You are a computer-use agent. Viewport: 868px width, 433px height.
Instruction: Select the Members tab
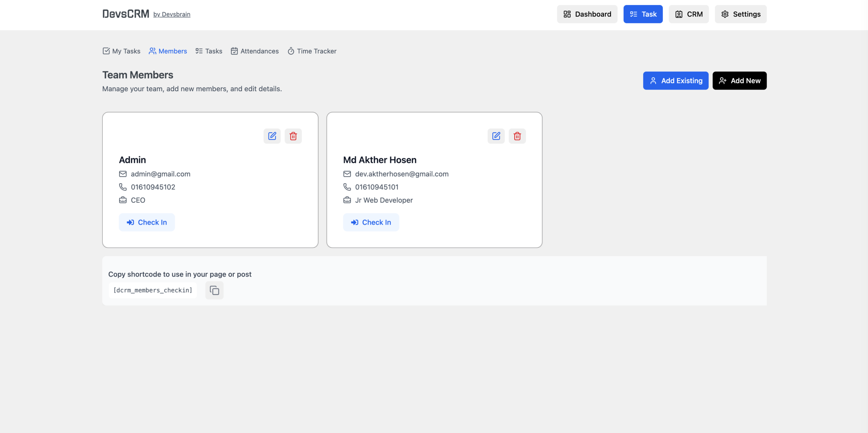point(168,51)
